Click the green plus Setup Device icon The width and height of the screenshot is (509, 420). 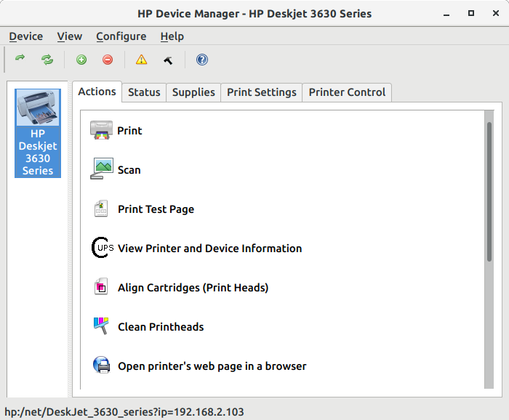pos(81,60)
